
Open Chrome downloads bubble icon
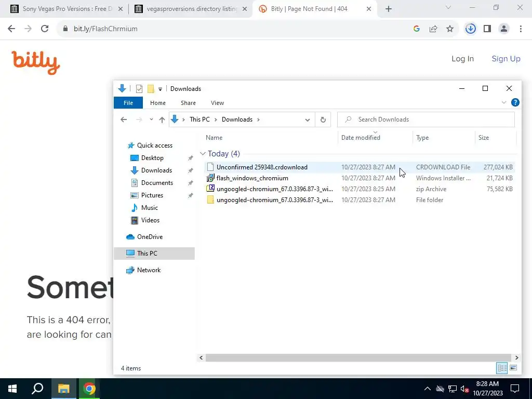[x=470, y=29]
